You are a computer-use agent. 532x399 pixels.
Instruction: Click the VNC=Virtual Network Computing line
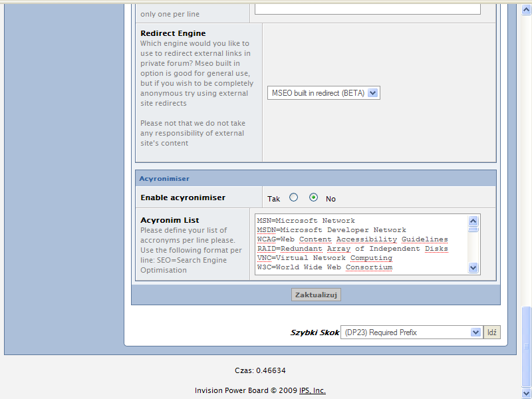pos(325,258)
